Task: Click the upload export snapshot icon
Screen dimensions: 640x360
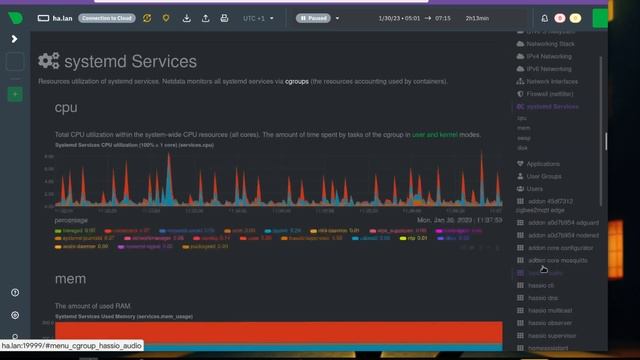Action: [x=205, y=18]
